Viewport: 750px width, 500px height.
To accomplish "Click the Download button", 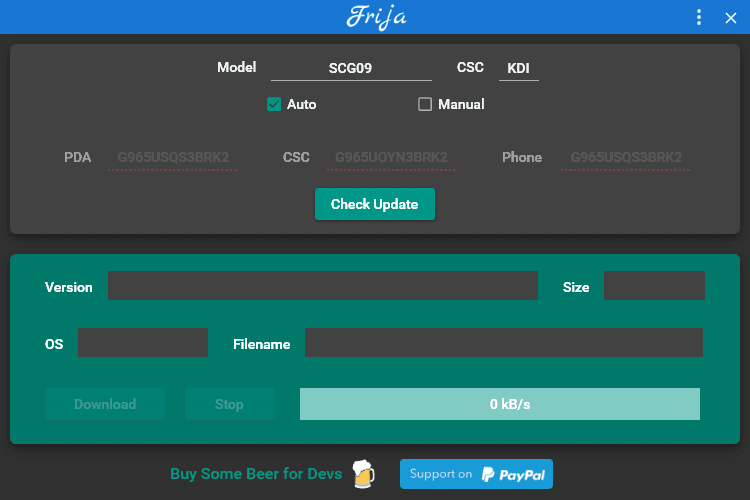I will click(105, 404).
